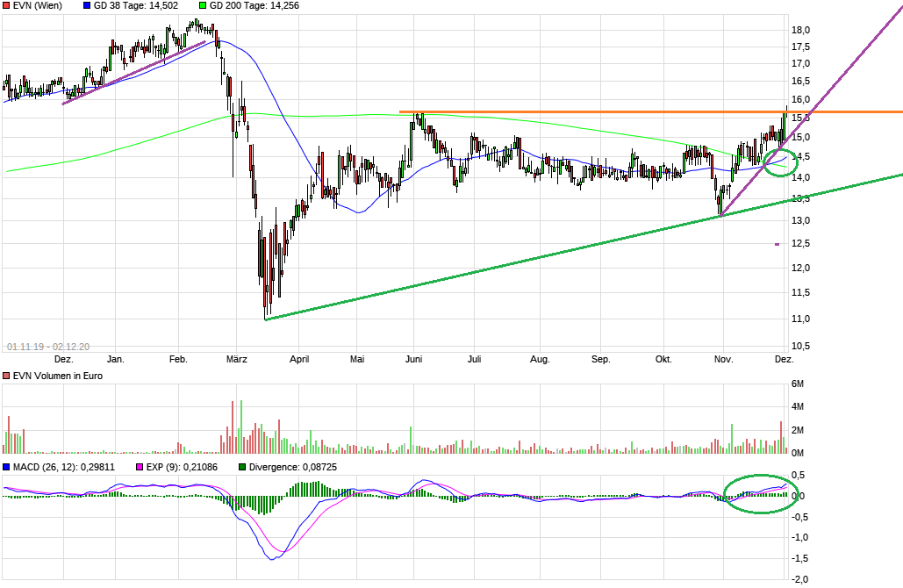Click the price axis value 12,5
This screenshot has width=903, height=588.
[x=800, y=244]
